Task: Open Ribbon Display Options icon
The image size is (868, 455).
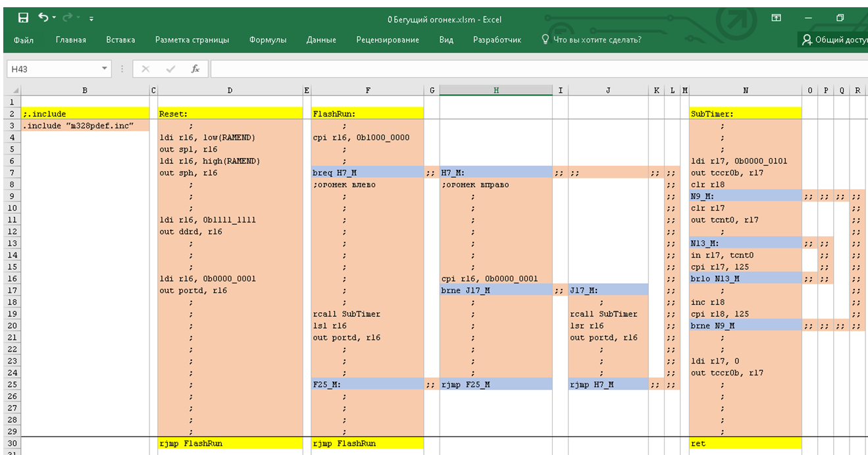Action: tap(777, 18)
